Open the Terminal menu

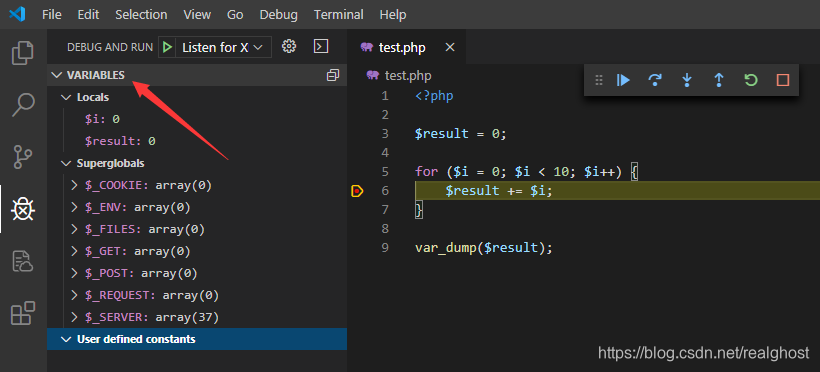[x=338, y=15]
